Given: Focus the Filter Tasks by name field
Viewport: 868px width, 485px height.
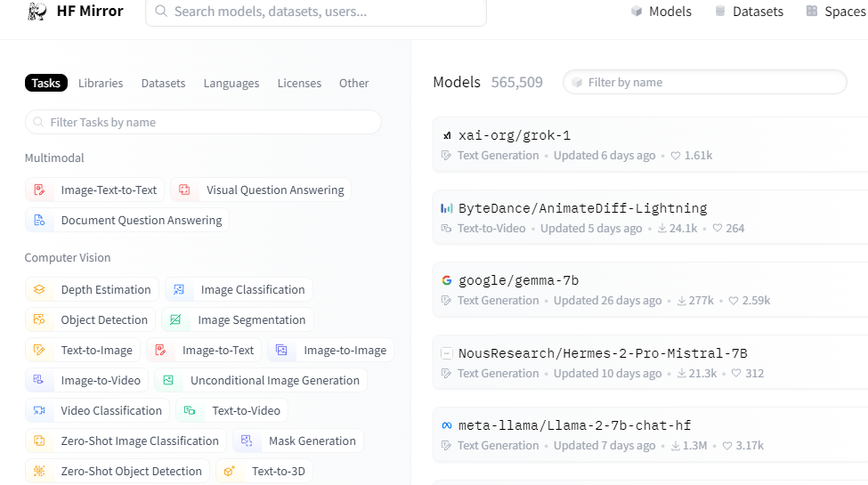Looking at the screenshot, I should (203, 122).
